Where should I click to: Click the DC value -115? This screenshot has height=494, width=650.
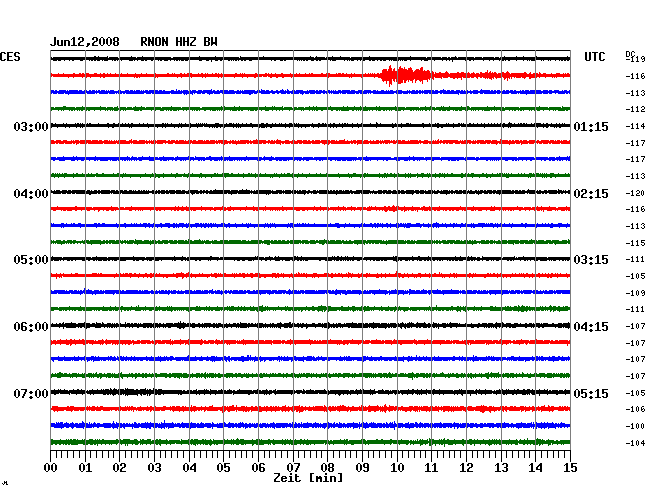[635, 243]
